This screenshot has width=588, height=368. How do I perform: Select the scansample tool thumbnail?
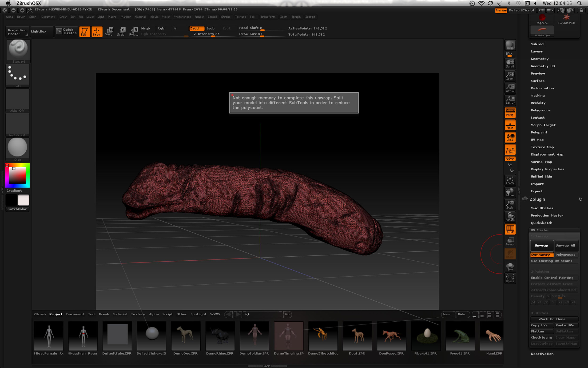(542, 31)
